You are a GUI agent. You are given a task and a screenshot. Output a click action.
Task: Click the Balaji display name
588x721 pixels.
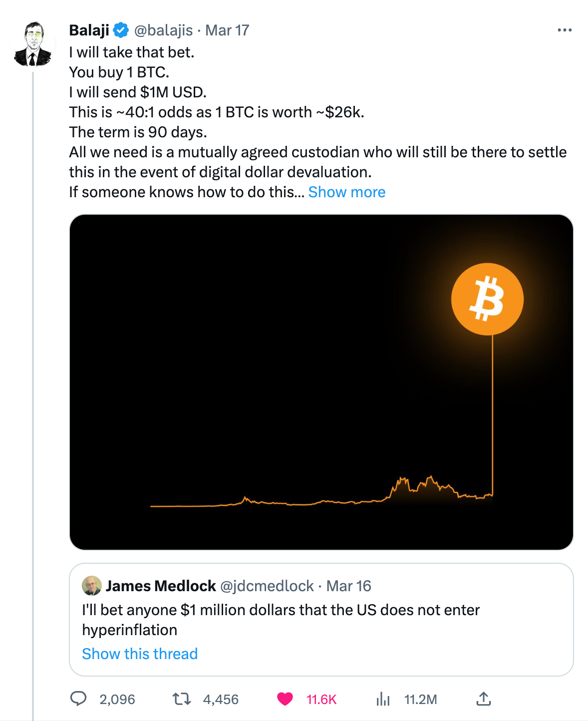tap(89, 30)
